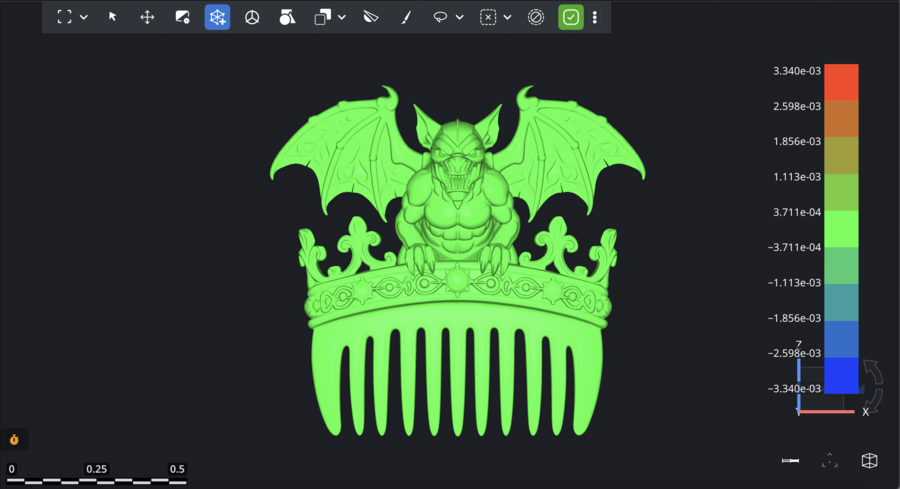Open the lasso selection dropdown arrow
The width and height of the screenshot is (900, 489).
pos(460,17)
